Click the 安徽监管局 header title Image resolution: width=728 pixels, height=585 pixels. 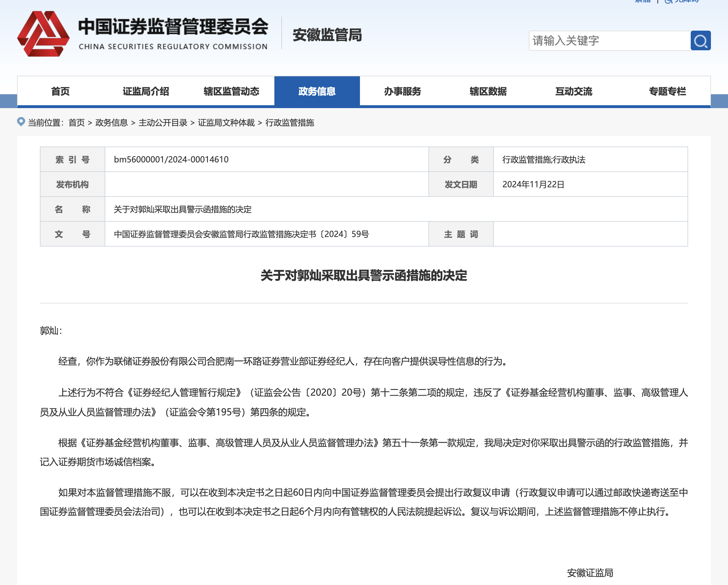[327, 35]
